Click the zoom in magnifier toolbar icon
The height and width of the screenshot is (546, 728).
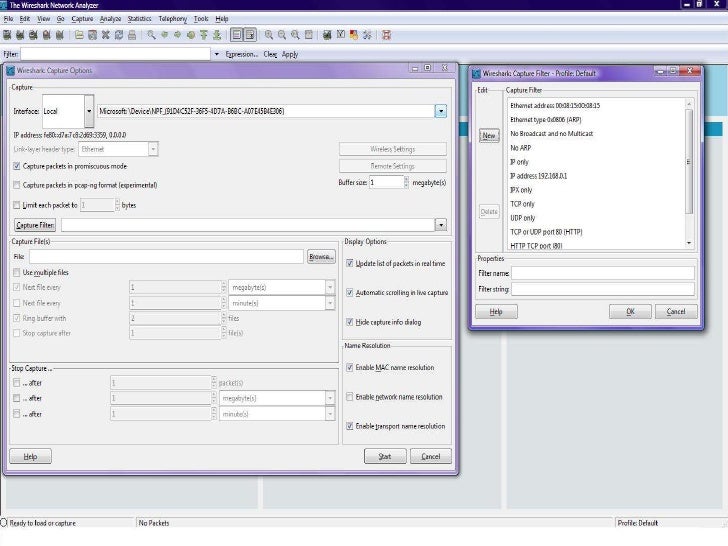coord(268,35)
